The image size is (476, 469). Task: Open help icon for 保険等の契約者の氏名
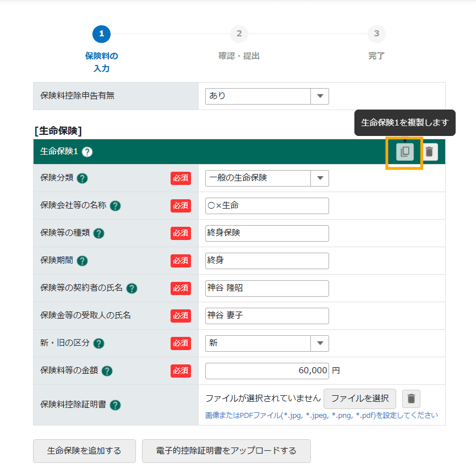click(x=132, y=288)
